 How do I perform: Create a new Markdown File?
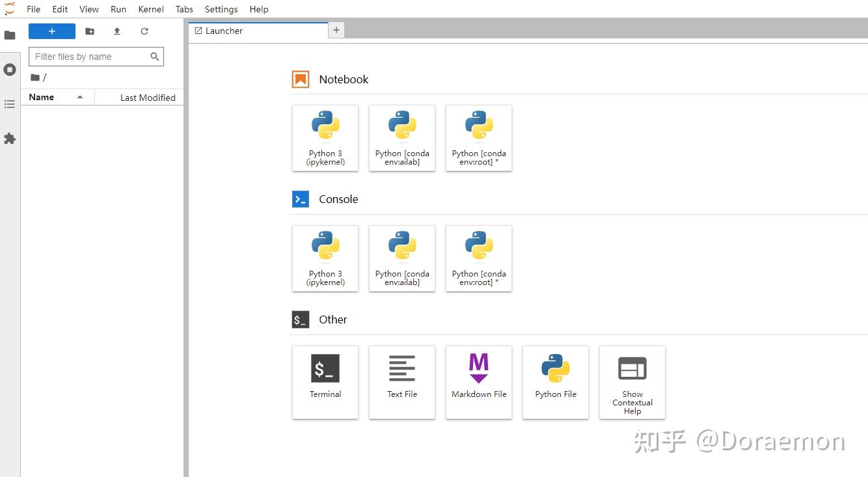[x=479, y=381]
